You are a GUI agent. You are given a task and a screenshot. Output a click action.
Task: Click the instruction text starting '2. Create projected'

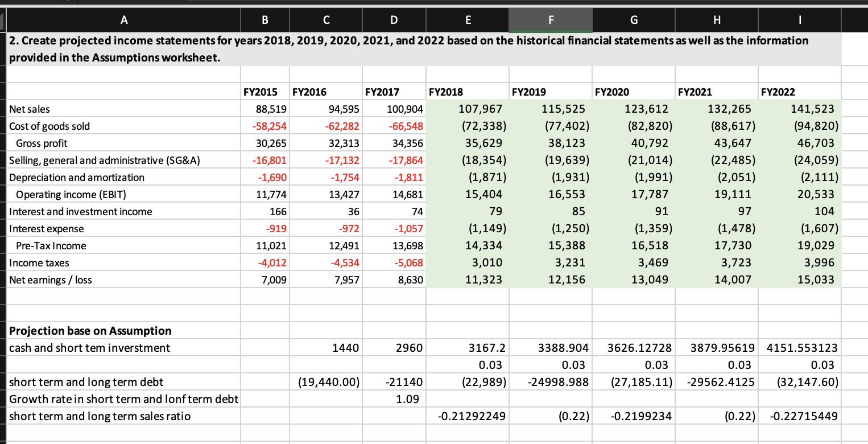click(x=408, y=49)
